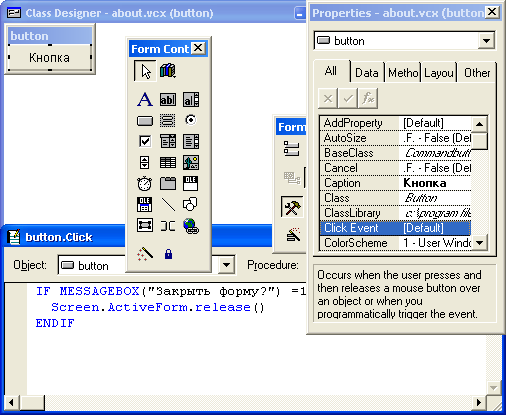This screenshot has width=506, height=415.
Task: Select the Line drawing tool
Action: point(168,205)
